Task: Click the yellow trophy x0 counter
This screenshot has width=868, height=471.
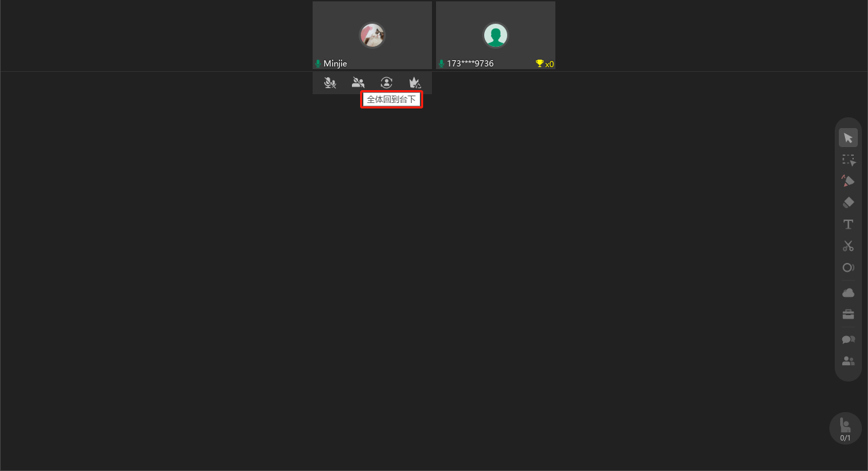Action: 545,64
